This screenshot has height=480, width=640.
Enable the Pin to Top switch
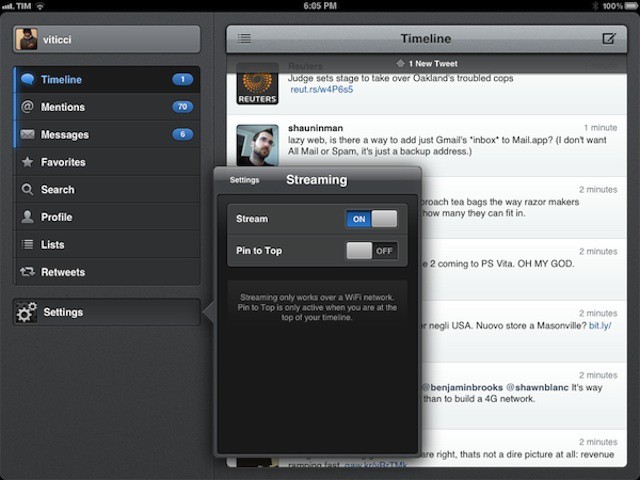pyautogui.click(x=371, y=251)
